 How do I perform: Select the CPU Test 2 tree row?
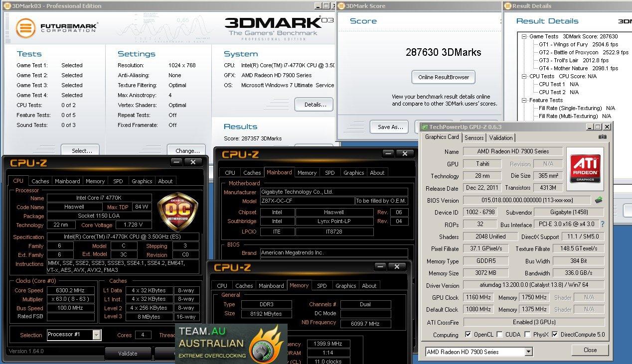tap(559, 92)
